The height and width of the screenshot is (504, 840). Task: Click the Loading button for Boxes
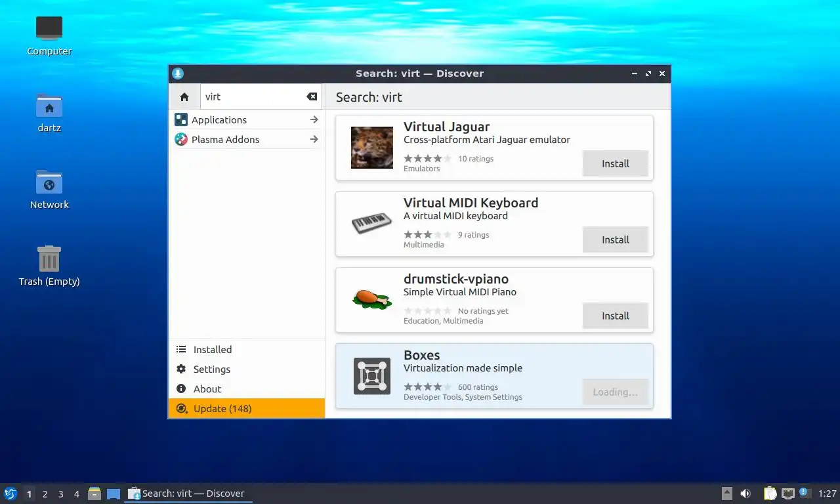[616, 392]
